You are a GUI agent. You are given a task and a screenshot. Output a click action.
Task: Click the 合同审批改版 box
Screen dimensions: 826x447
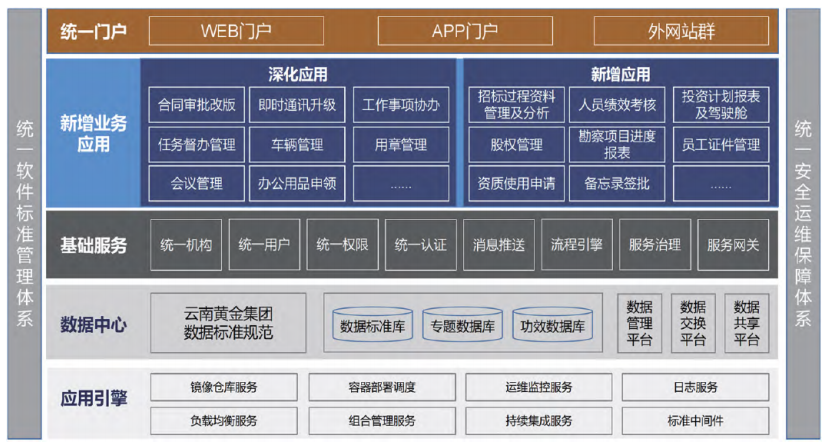click(196, 105)
